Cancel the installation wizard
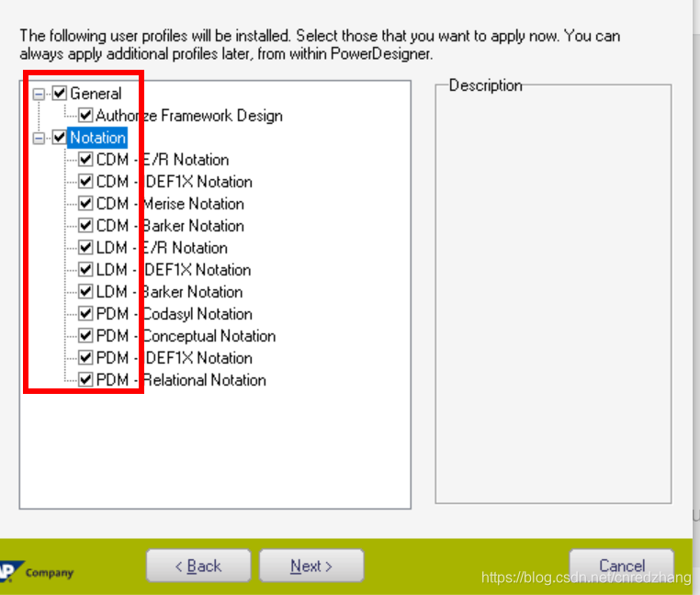The width and height of the screenshot is (700, 595). (x=621, y=566)
